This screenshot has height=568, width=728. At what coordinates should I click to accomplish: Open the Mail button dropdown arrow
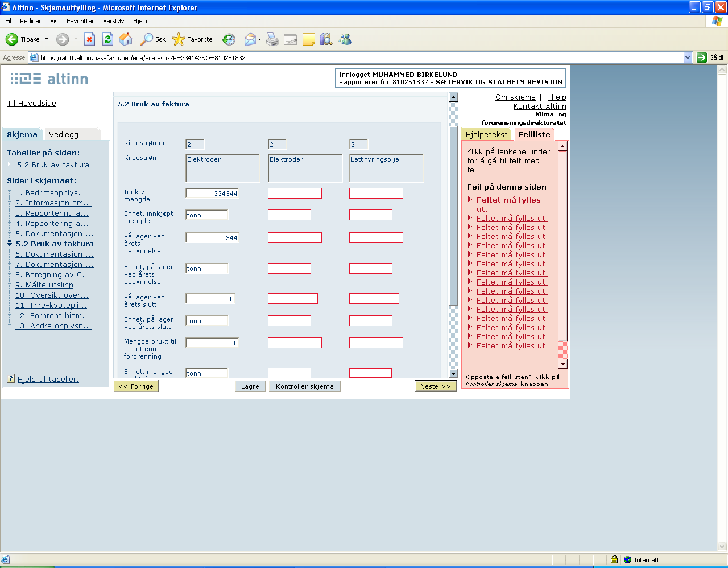259,39
